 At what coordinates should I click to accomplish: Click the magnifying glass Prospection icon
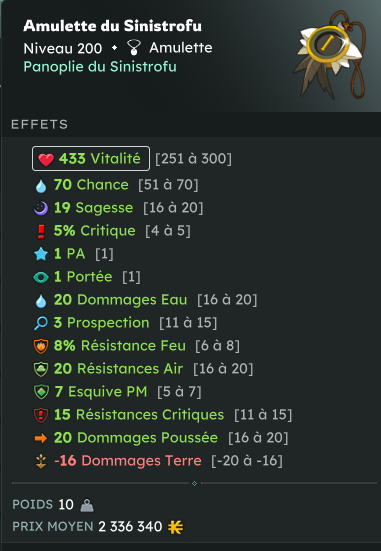(41, 323)
